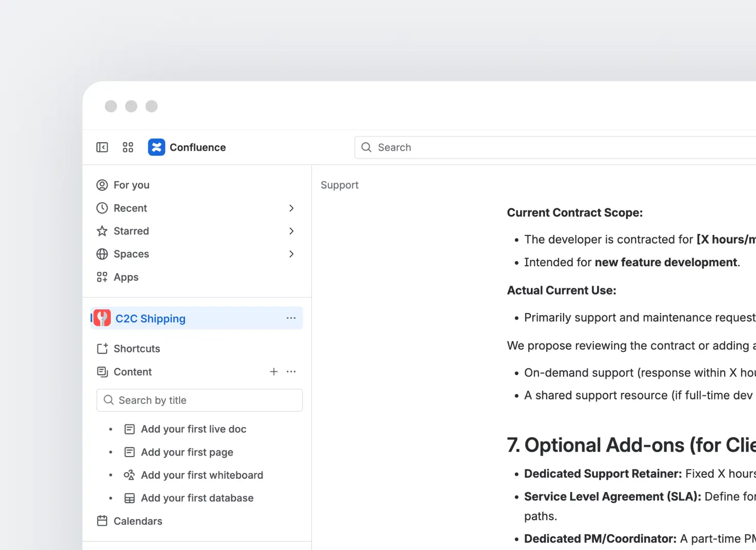Viewport: 756px width, 550px height.
Task: Click the C2C Shipping space icon
Action: coord(102,318)
